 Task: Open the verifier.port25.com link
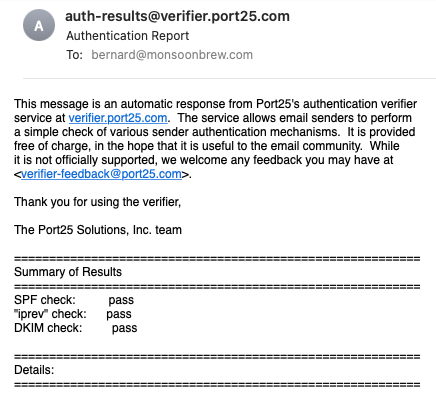point(118,118)
